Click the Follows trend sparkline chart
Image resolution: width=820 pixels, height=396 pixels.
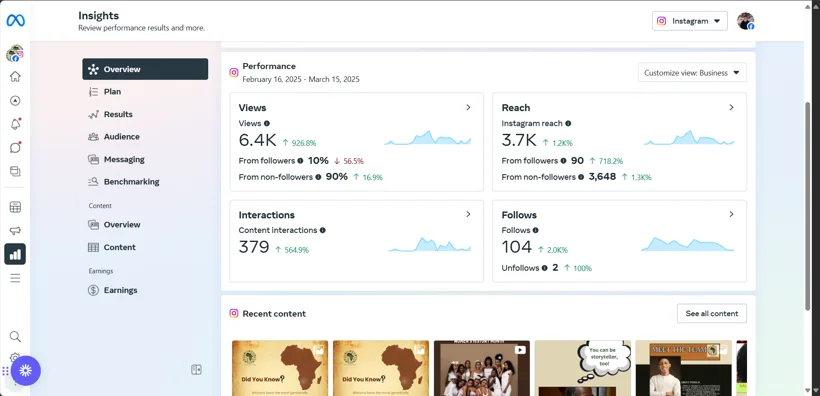click(688, 244)
